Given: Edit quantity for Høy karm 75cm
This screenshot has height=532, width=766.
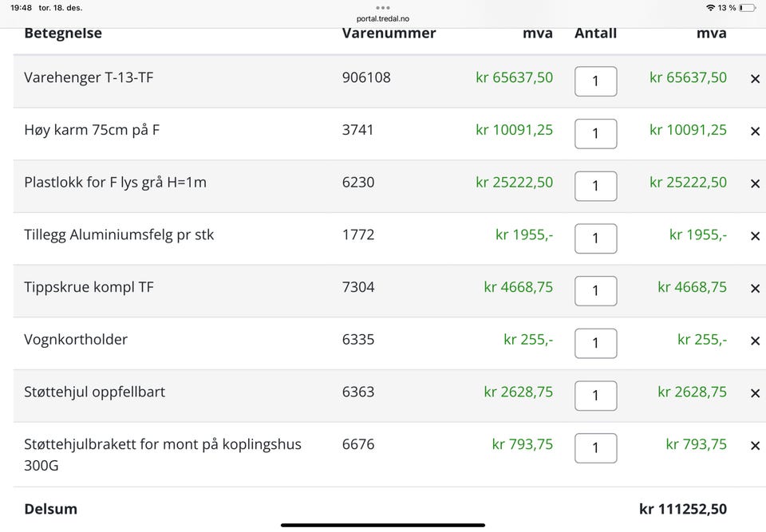Looking at the screenshot, I should 595,134.
